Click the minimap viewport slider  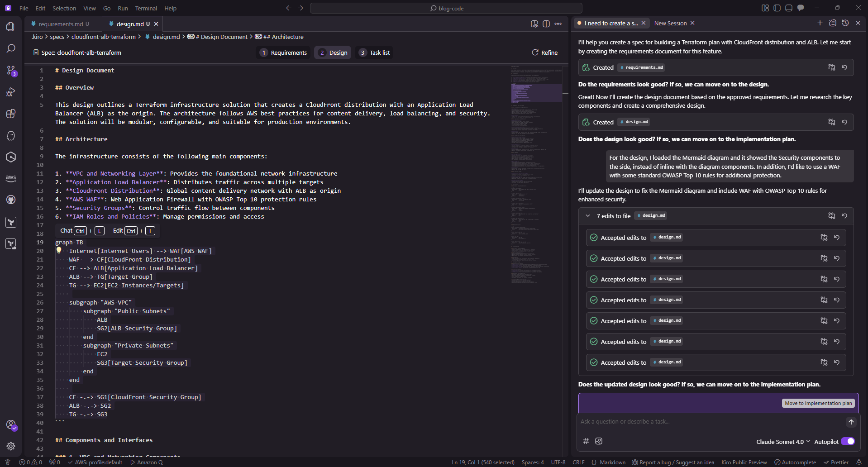coord(537,93)
